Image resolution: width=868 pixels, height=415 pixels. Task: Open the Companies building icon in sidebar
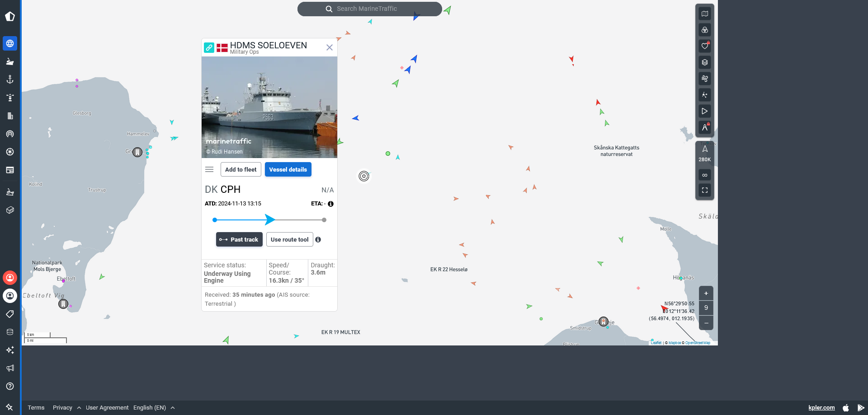click(10, 116)
